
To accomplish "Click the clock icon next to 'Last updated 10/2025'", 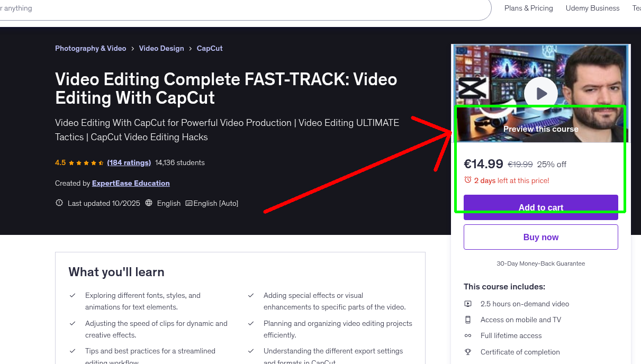I will (59, 203).
